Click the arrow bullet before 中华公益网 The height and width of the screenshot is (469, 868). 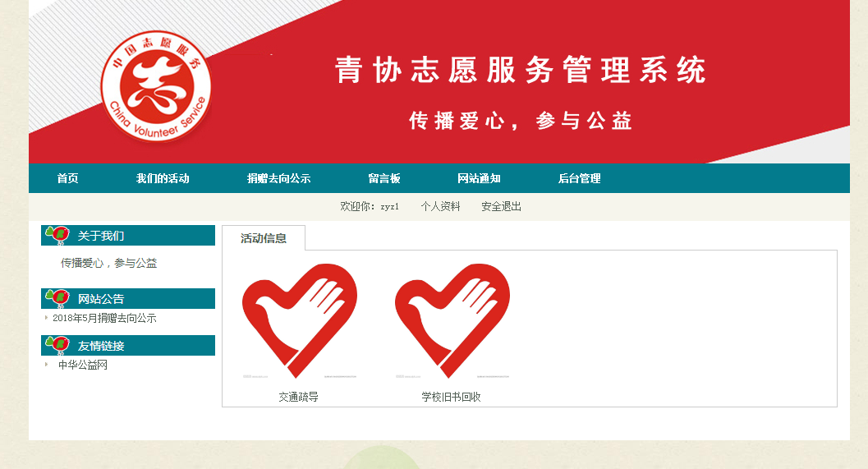tap(46, 364)
